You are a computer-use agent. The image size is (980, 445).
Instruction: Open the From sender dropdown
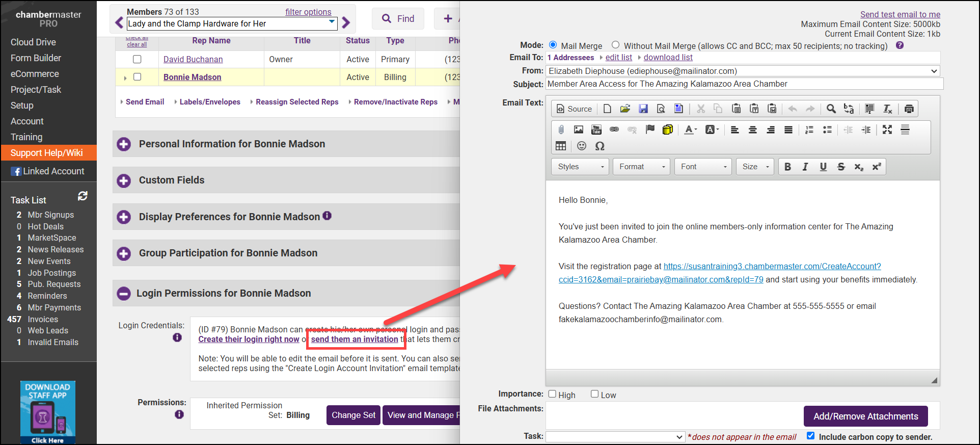743,71
